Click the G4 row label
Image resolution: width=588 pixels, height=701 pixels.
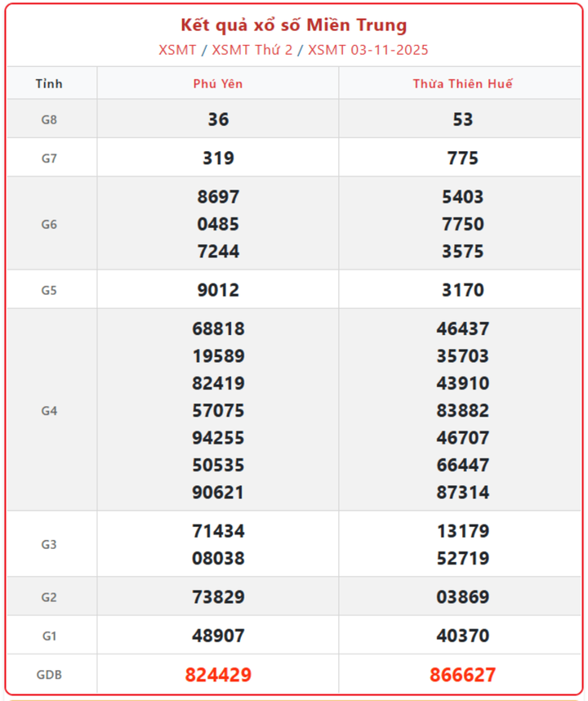point(49,411)
